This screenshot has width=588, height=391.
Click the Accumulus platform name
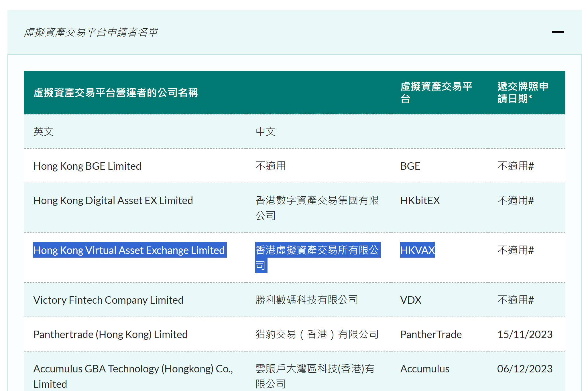(424, 369)
